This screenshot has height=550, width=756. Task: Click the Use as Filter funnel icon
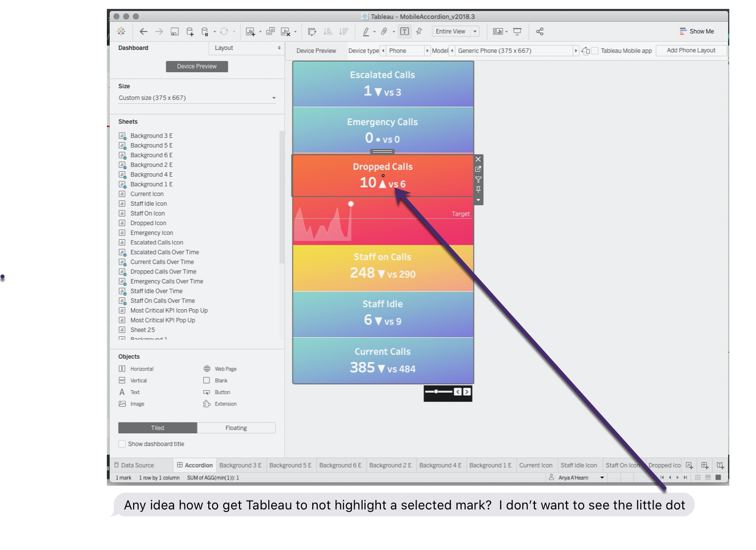(x=478, y=180)
